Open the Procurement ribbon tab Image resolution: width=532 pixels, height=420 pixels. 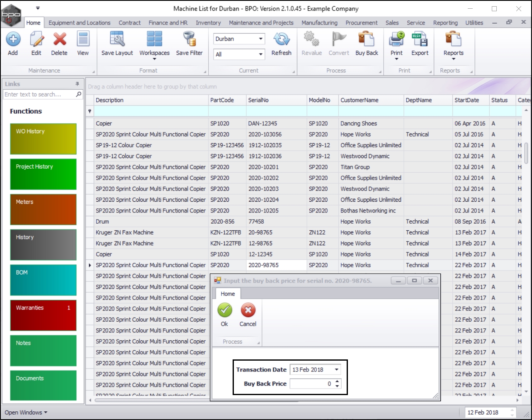[x=361, y=23]
